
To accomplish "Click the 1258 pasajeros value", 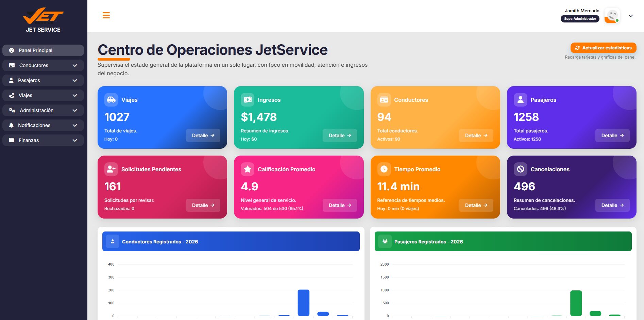I will 526,117.
